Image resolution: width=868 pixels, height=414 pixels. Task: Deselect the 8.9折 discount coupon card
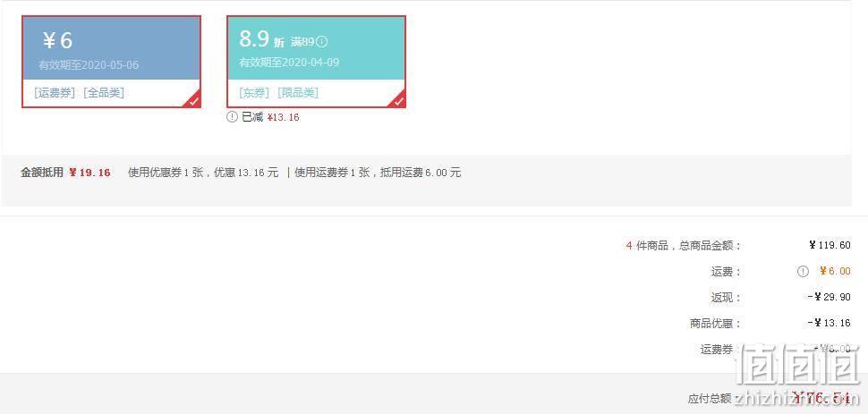[316, 62]
